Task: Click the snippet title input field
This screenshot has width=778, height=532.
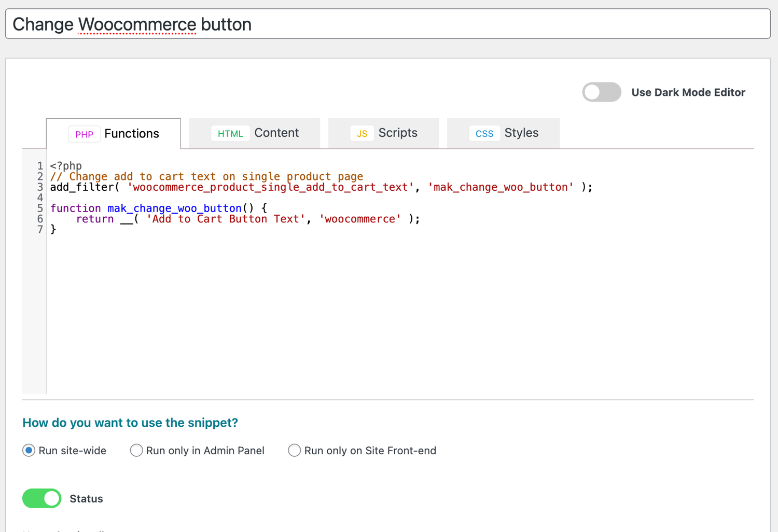Action: (388, 24)
